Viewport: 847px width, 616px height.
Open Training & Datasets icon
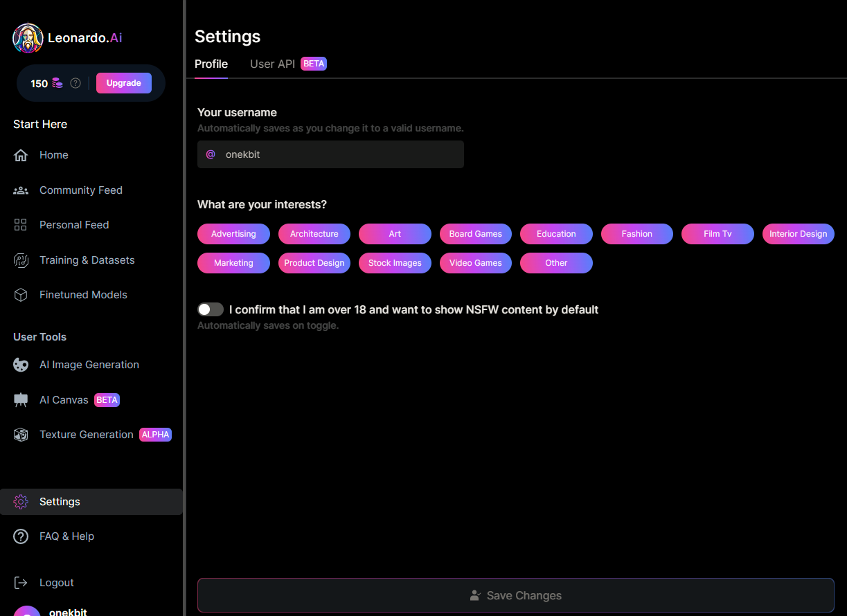click(x=21, y=260)
